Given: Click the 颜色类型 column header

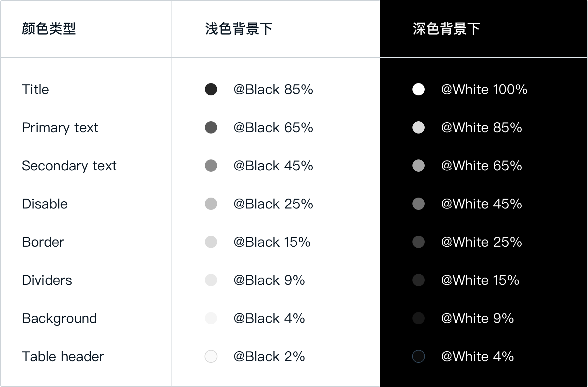Looking at the screenshot, I should coord(49,29).
